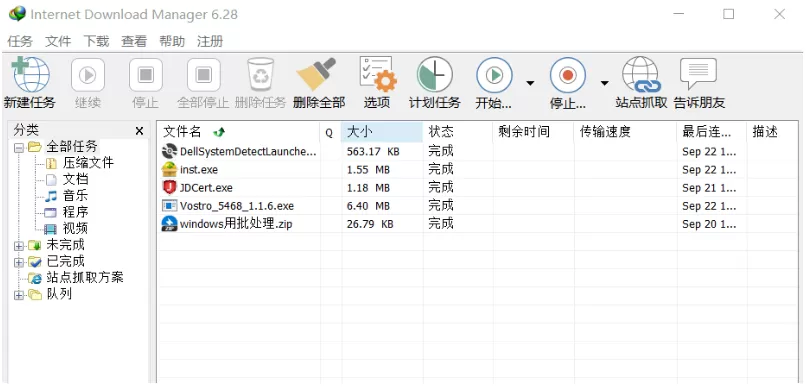
Task: Click the 停止 stop icon
Action: click(x=145, y=76)
